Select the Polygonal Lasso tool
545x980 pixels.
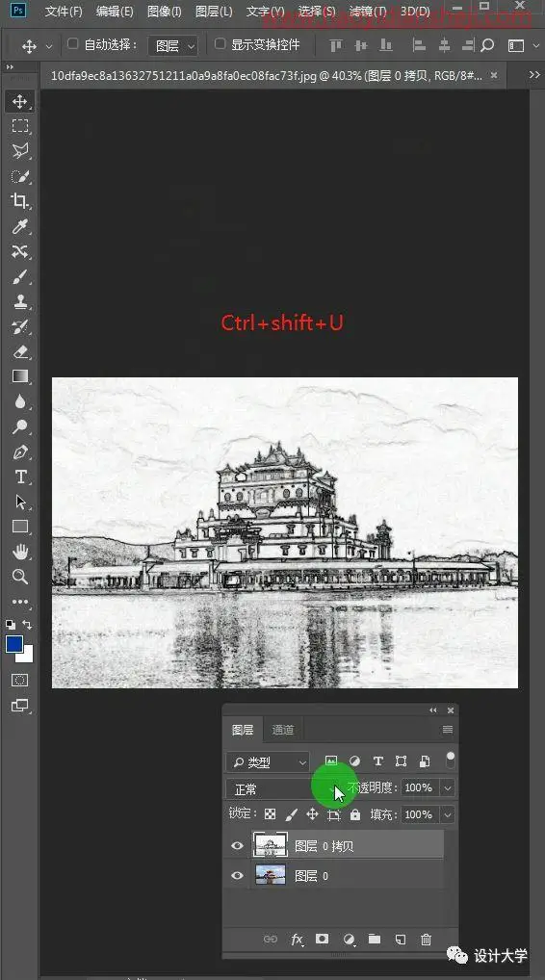tap(20, 150)
